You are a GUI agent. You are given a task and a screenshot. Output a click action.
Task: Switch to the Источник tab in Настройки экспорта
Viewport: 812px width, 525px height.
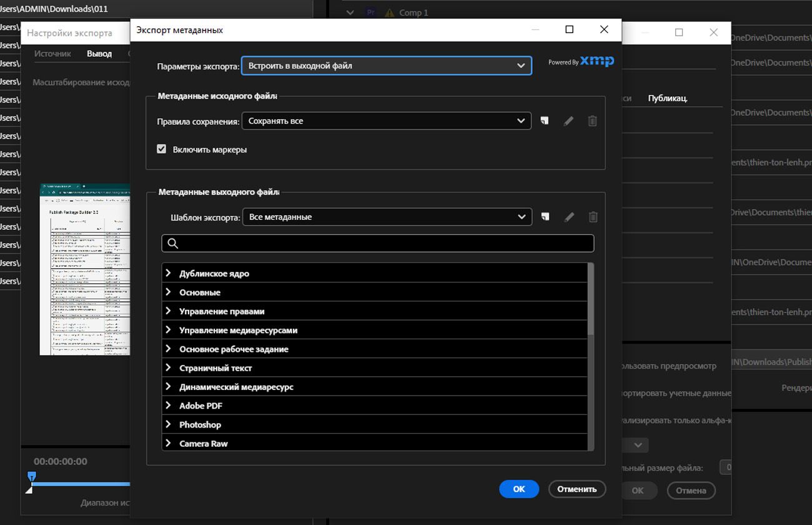pyautogui.click(x=52, y=54)
